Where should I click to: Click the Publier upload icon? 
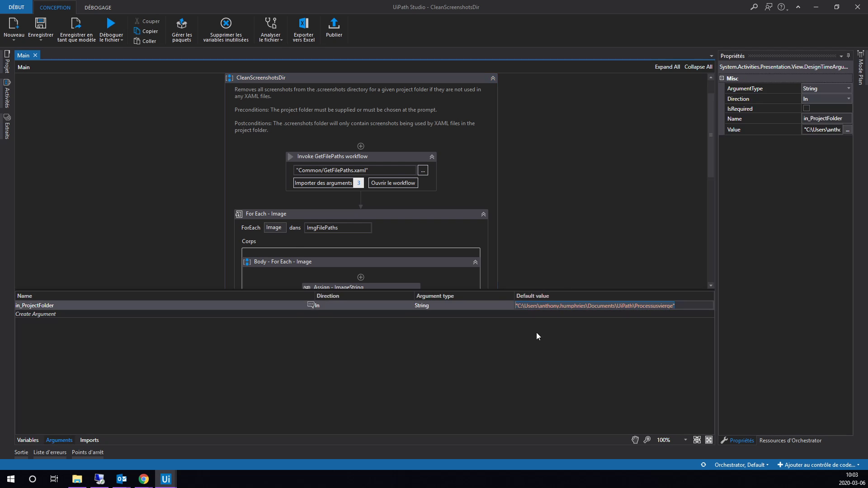point(334,23)
